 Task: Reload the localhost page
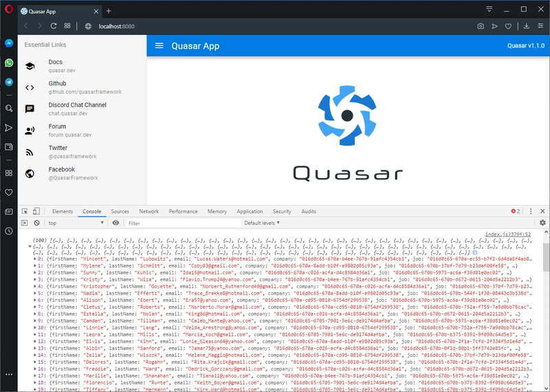click(x=54, y=26)
